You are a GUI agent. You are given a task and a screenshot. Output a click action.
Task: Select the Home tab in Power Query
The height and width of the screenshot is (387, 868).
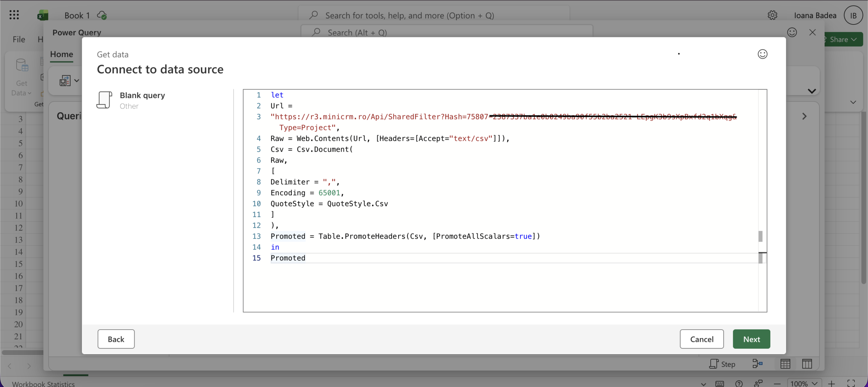[x=61, y=54]
